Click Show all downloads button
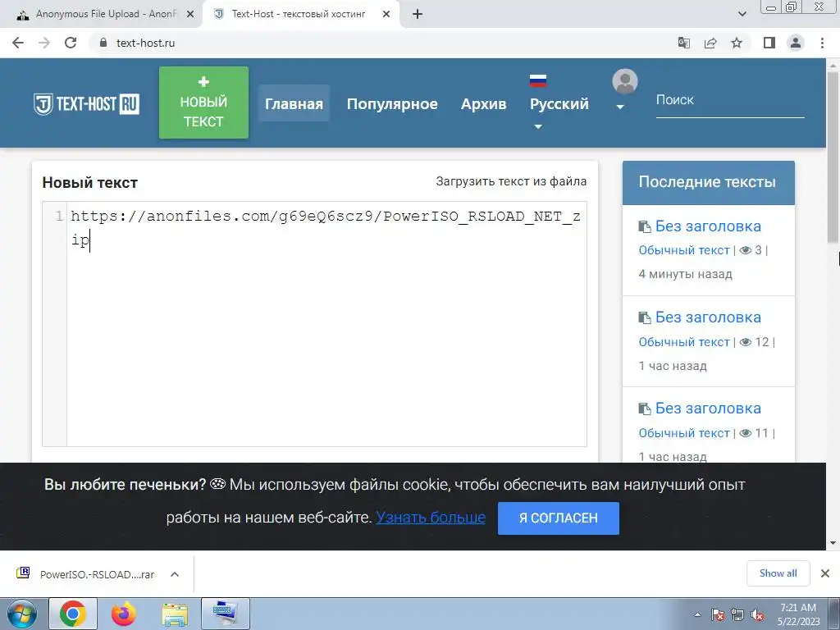Screen dimensions: 840x630 (x=778, y=573)
